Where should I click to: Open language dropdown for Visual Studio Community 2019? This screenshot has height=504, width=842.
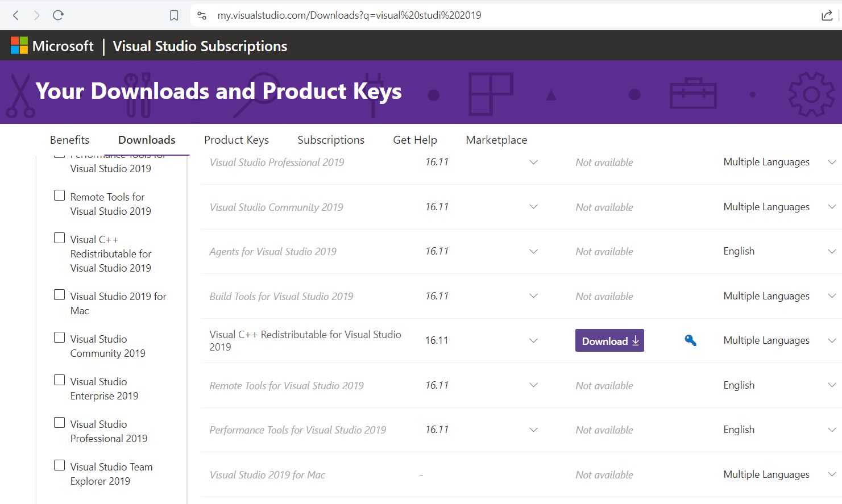click(832, 207)
